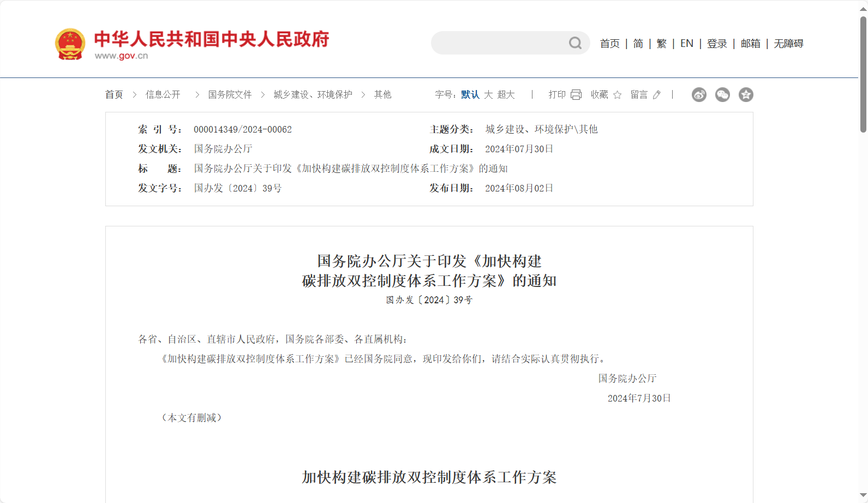The image size is (868, 503).
Task: Click document number 国办发〔2024〕39号 in metadata
Action: [x=238, y=188]
